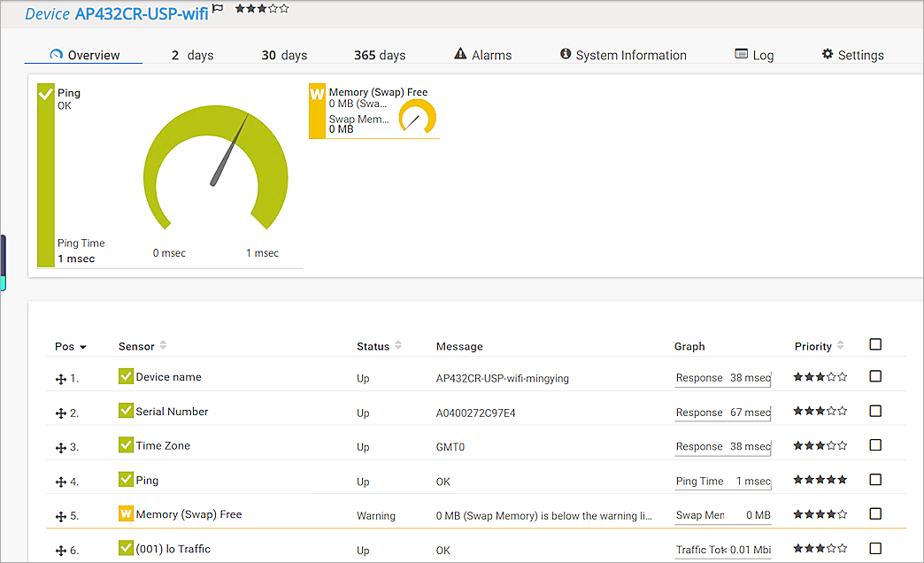Set the Time Zone sensor priority to five stars
924x563 pixels.
pyautogui.click(x=841, y=445)
